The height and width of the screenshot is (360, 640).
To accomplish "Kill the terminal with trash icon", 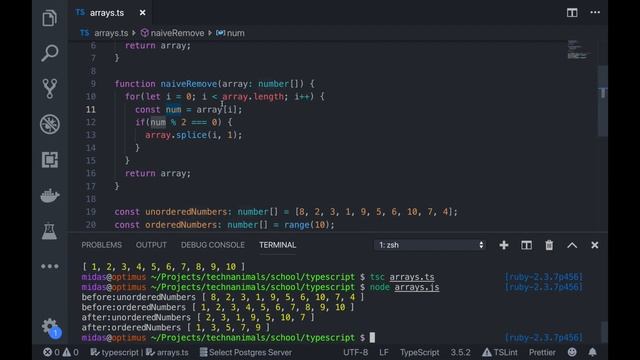I will (x=549, y=245).
